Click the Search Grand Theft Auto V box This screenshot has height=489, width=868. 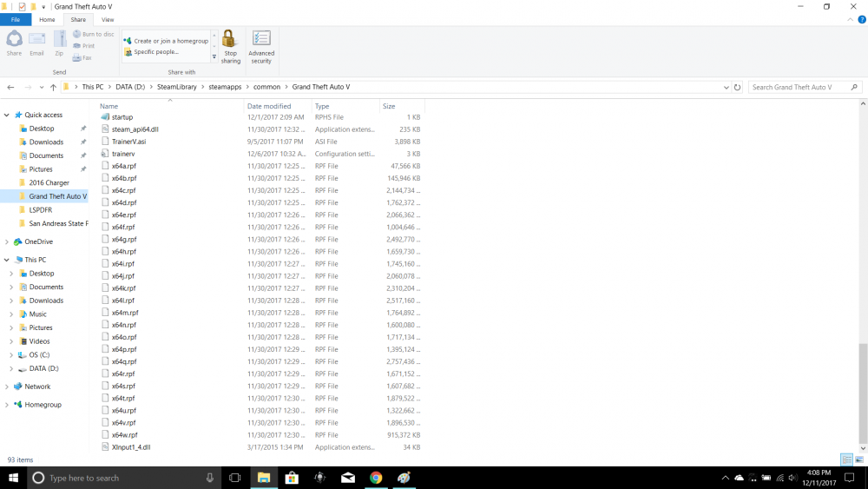pos(804,87)
